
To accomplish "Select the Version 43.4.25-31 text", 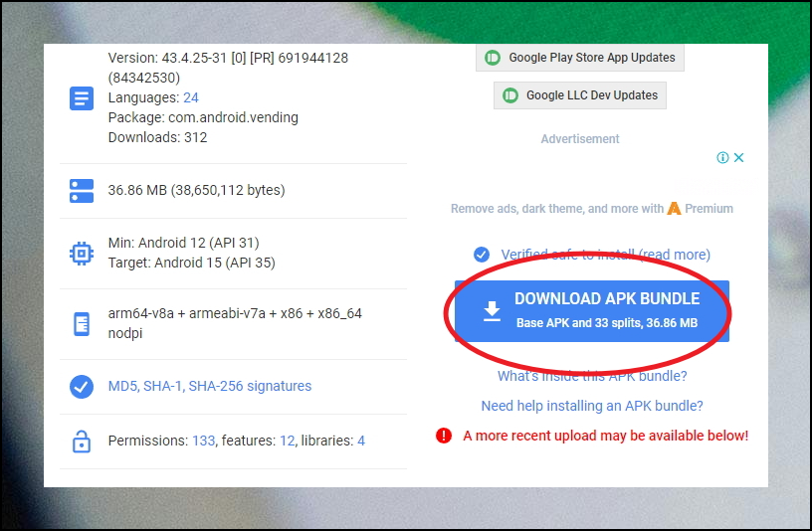I will (x=228, y=68).
